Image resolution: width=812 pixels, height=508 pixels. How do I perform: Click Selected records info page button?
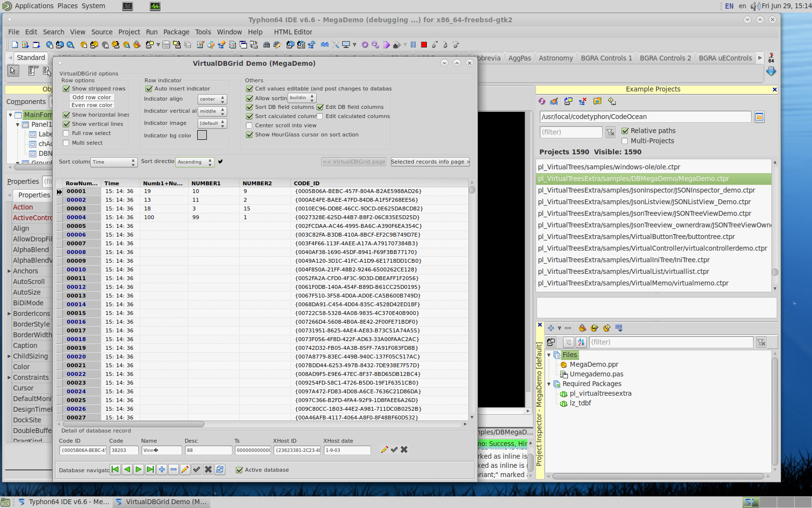[430, 162]
